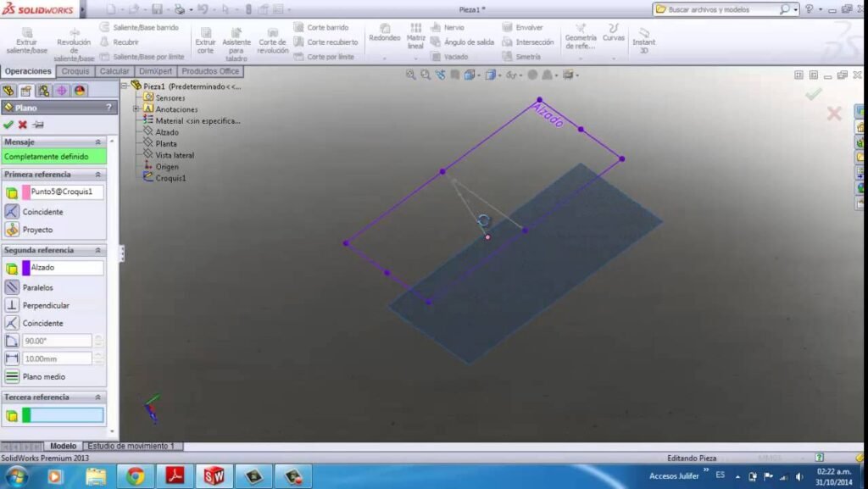Open the Curvas dropdown arrow
Screen dimensions: 868x489
tap(614, 58)
